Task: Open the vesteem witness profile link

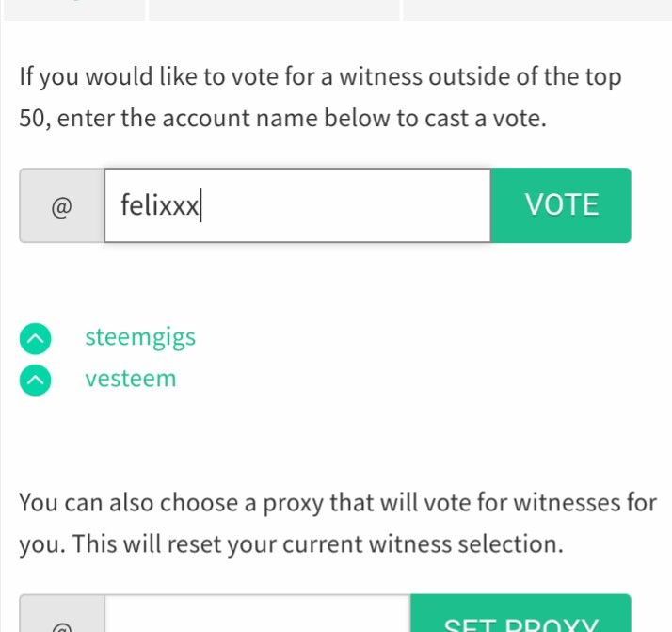Action: click(130, 379)
